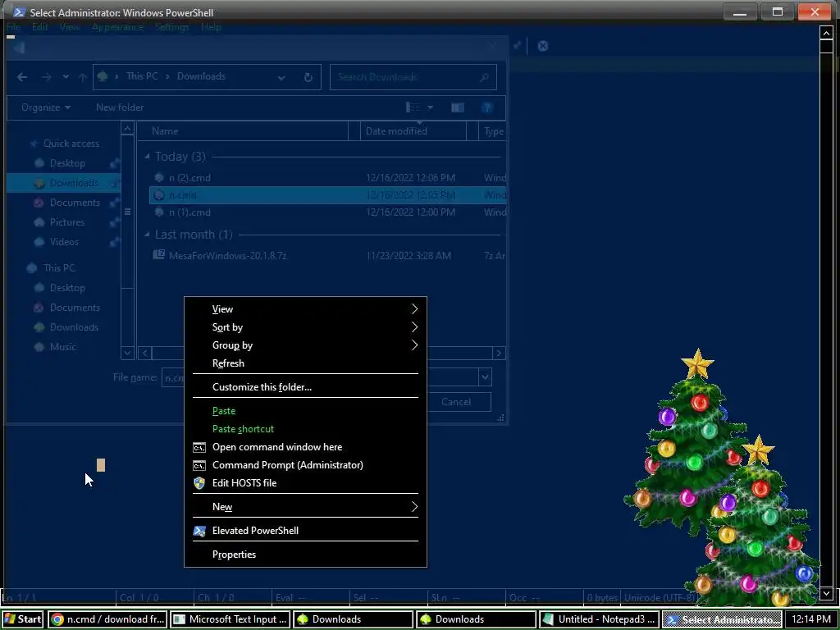Click the Back arrow in file dialog
This screenshot has height=630, width=840.
pyautogui.click(x=22, y=77)
